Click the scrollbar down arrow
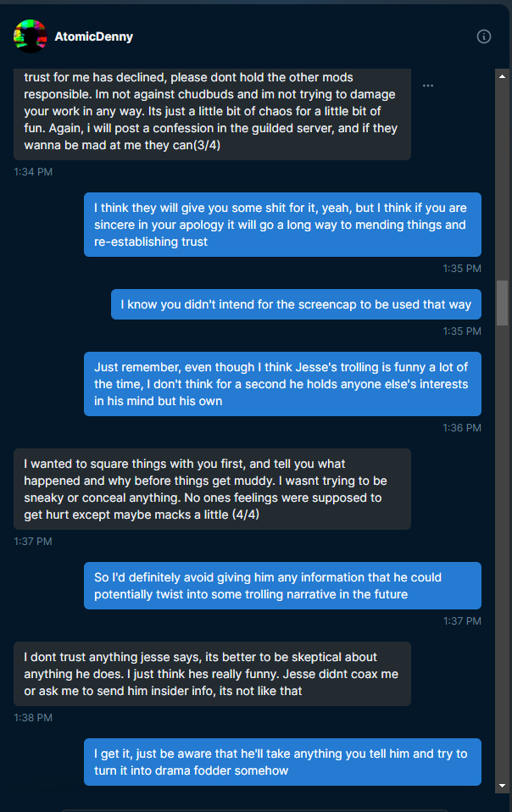The image size is (512, 812). pos(502,785)
